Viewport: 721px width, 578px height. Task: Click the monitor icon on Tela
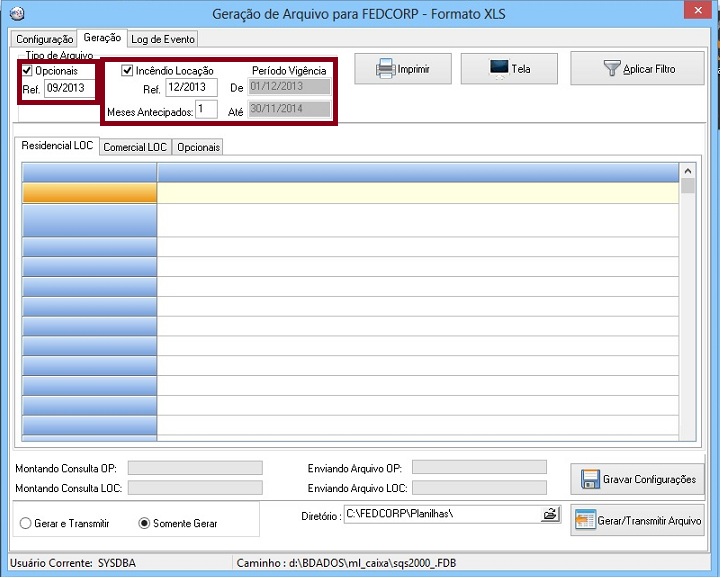coord(498,69)
